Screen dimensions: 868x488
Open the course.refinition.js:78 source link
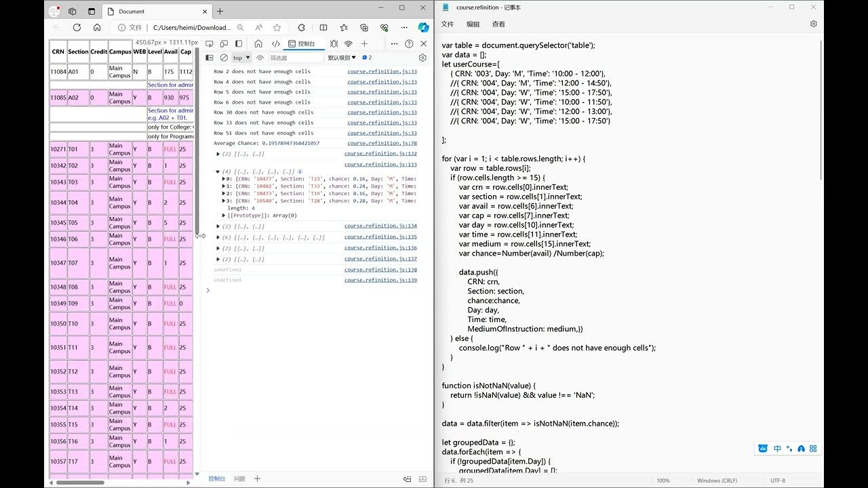coord(382,143)
